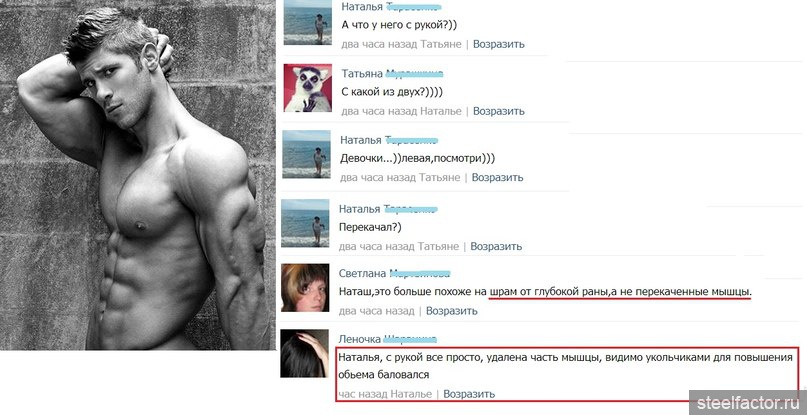Click the beach avatar beside 'Перекачал?)'
Image resolution: width=807 pixels, height=415 pixels.
click(306, 223)
